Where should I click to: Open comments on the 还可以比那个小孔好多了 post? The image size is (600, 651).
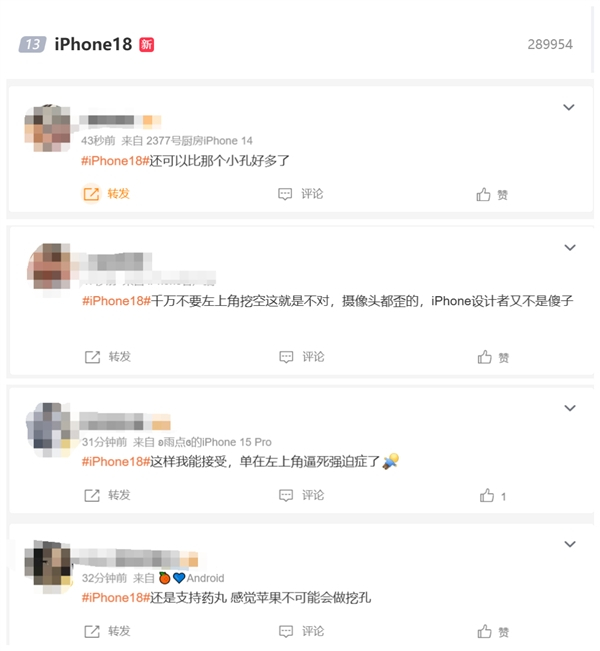(300, 194)
